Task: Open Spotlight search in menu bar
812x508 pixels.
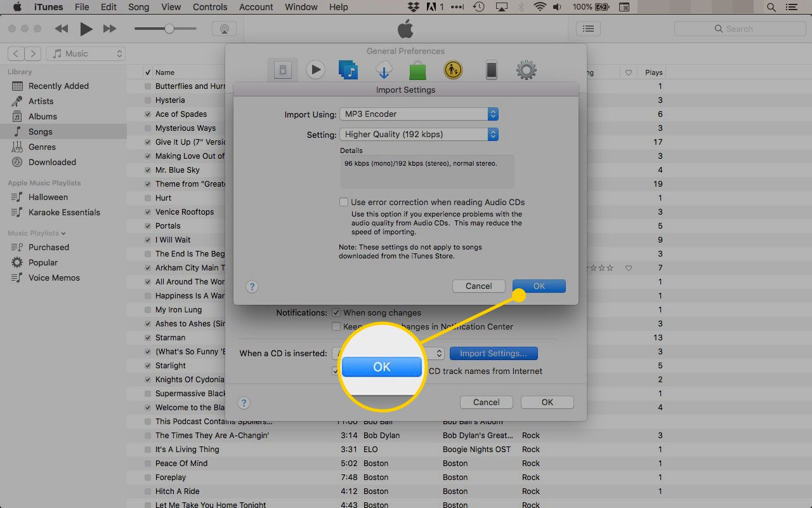Action: tap(771, 7)
